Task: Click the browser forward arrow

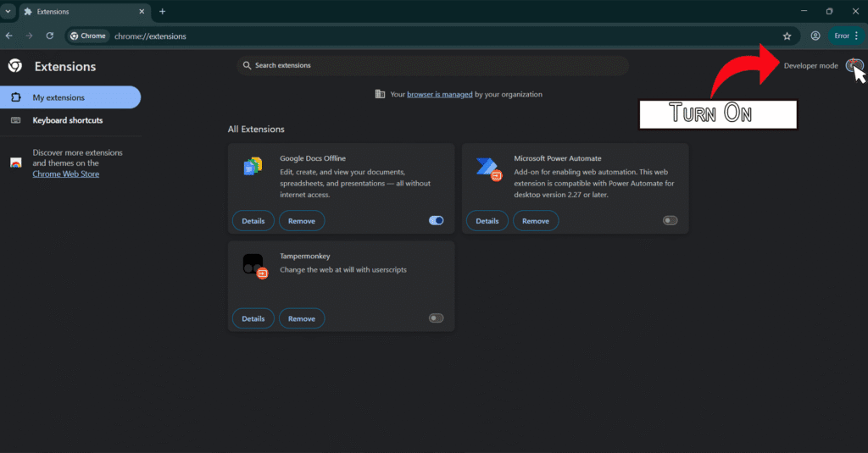Action: tap(30, 36)
